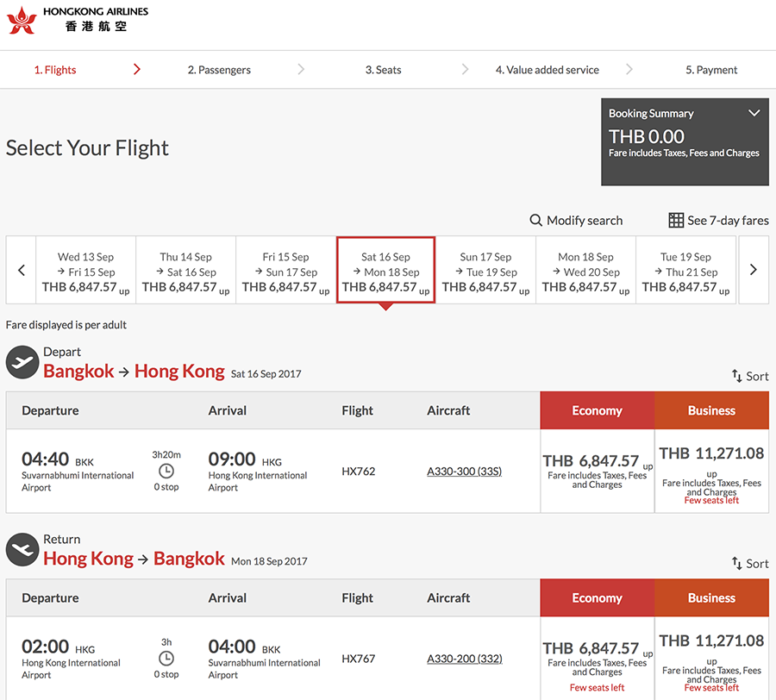Click the clock icon for flight HX767
The height and width of the screenshot is (700, 776).
(x=166, y=659)
